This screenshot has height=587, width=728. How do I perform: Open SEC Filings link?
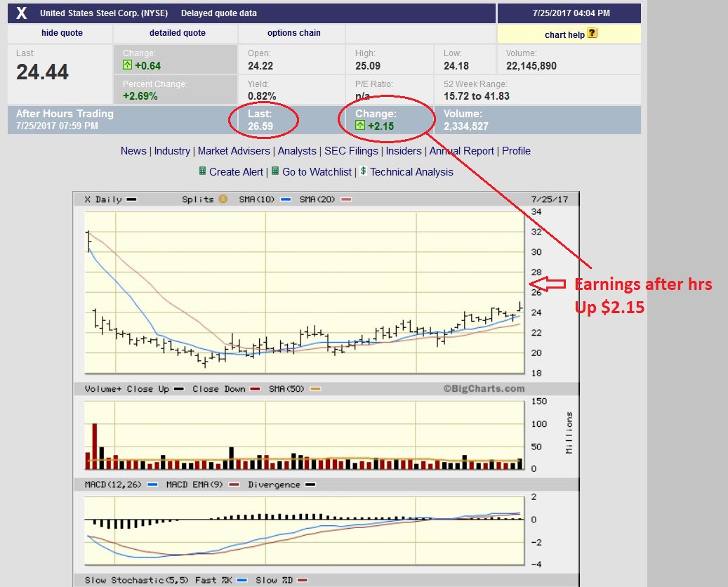351,151
